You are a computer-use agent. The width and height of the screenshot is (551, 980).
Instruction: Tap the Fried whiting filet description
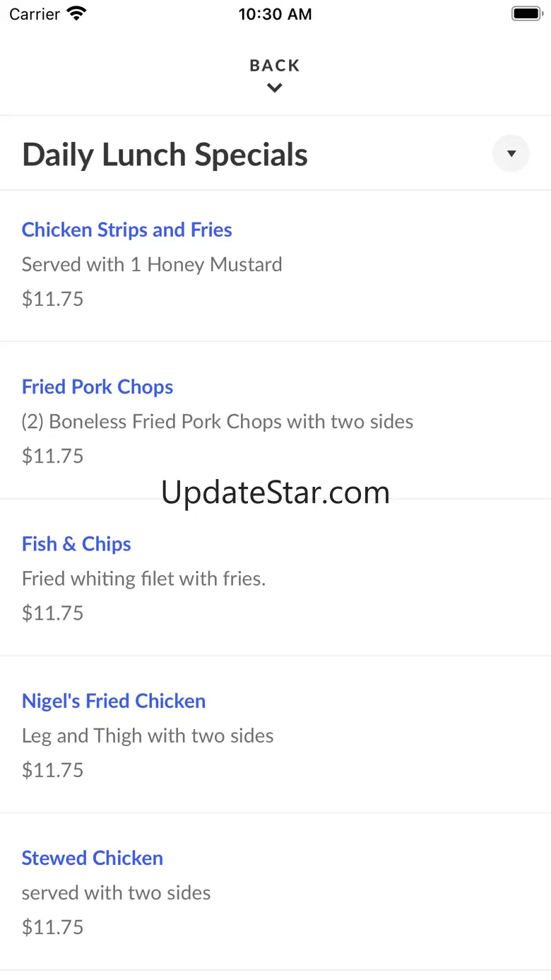click(x=143, y=579)
